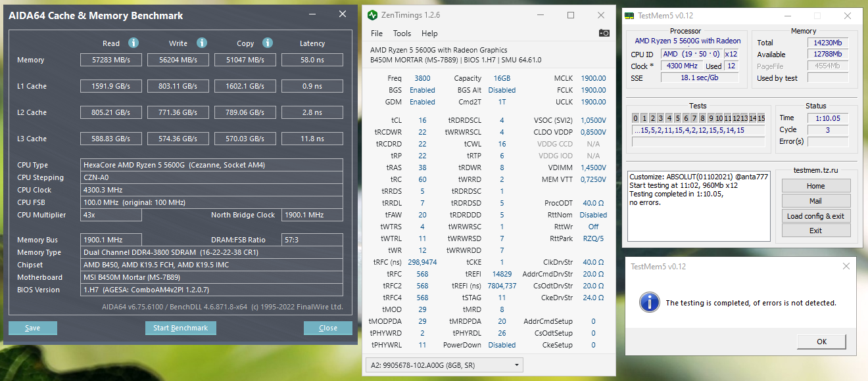The width and height of the screenshot is (868, 381).
Task: Click the TestMem5 Total memory value 14230Mb
Action: tap(828, 43)
